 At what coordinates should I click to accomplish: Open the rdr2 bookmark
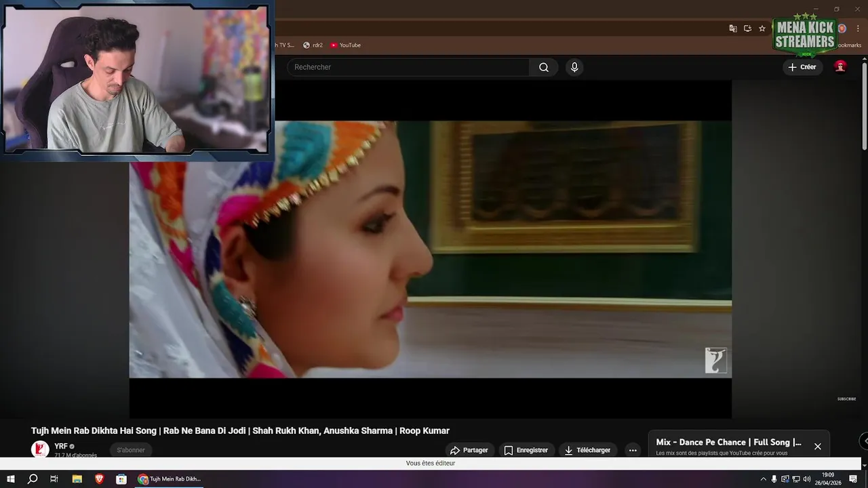click(313, 45)
